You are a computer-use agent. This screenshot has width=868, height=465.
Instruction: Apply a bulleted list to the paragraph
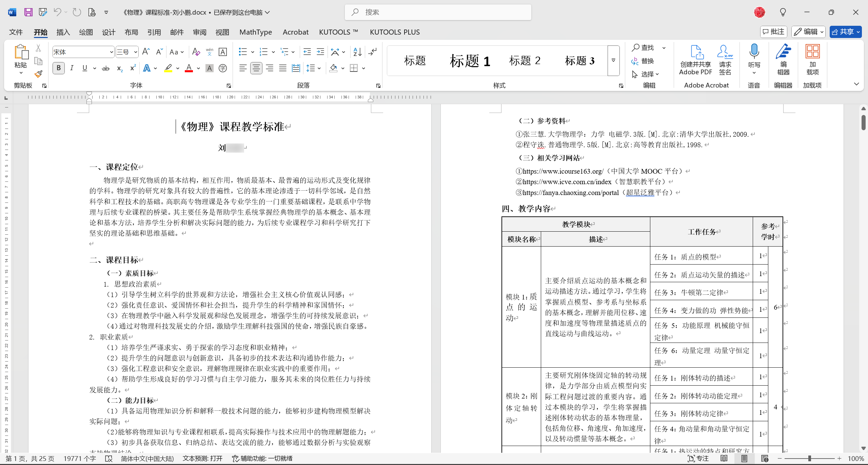(243, 52)
